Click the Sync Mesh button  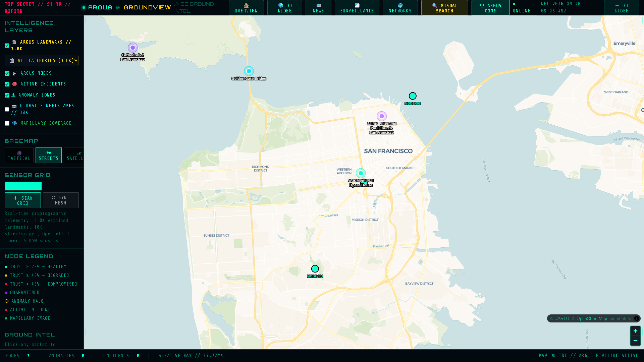coord(61,200)
